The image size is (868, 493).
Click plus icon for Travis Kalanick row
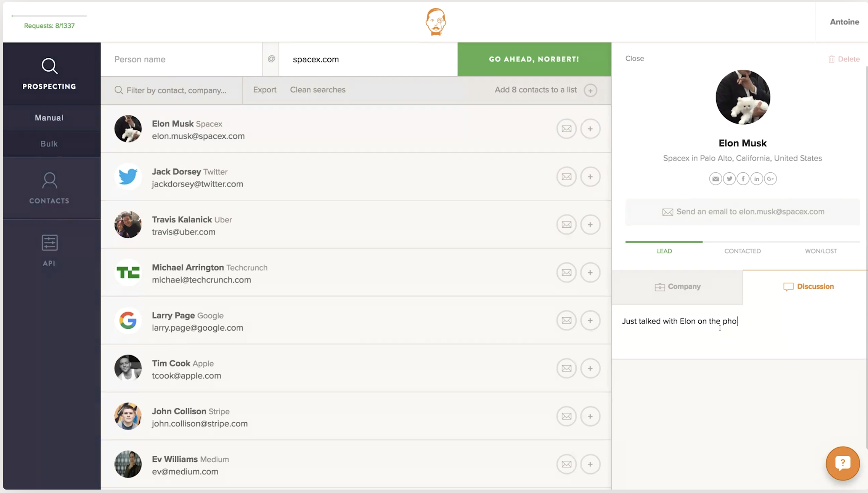(x=590, y=225)
